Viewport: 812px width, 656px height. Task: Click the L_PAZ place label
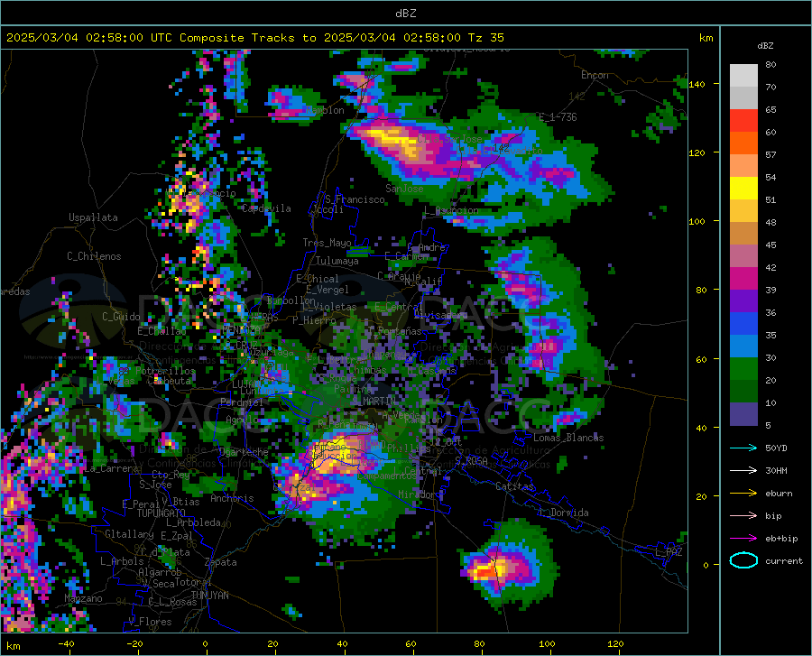pos(669,552)
